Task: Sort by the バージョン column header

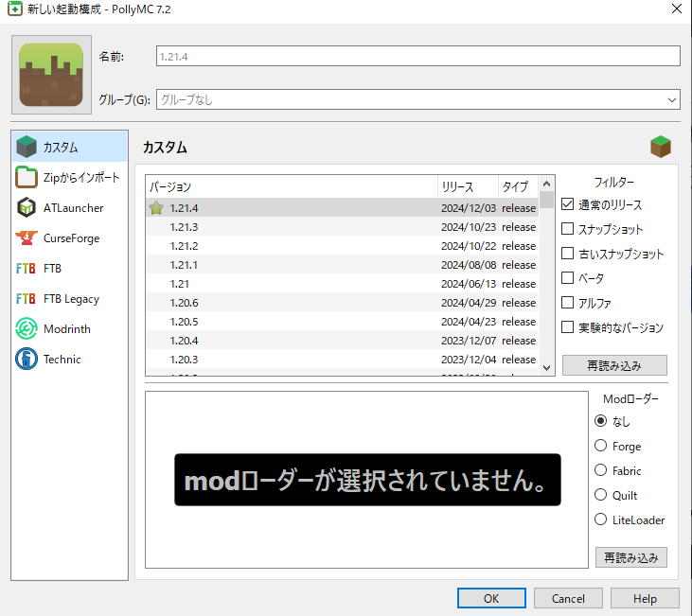Action: tap(292, 186)
